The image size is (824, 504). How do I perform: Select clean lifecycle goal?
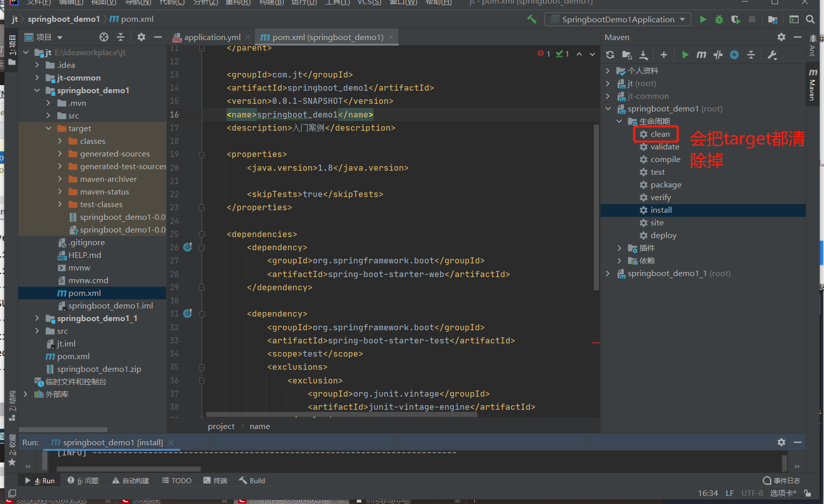click(x=660, y=134)
